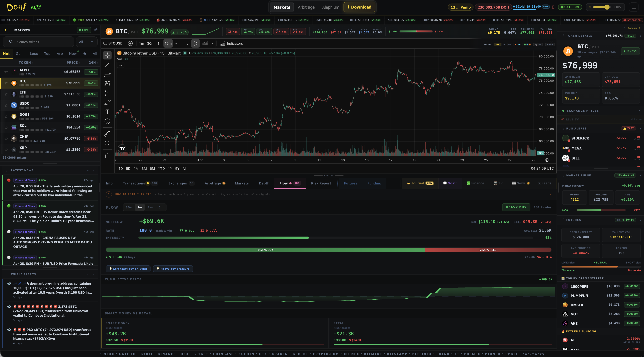Star the ETH token as favorite

6,94
